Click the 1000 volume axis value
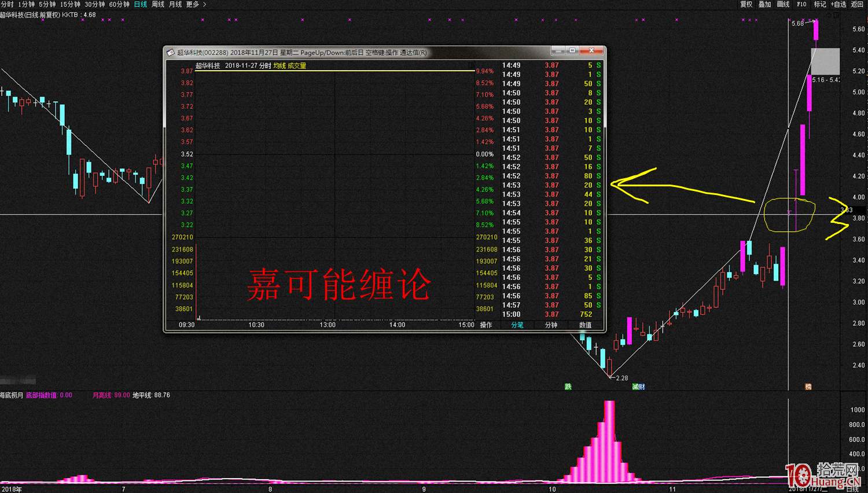Screen dimensions: 868x493 pos(858,410)
